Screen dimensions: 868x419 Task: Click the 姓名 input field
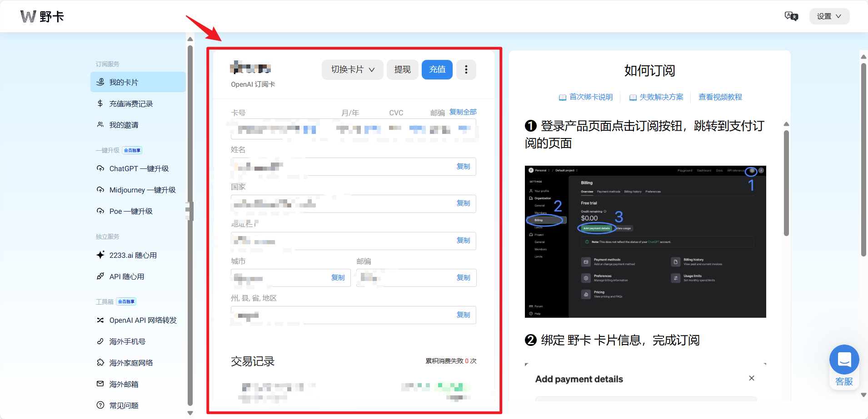point(354,167)
